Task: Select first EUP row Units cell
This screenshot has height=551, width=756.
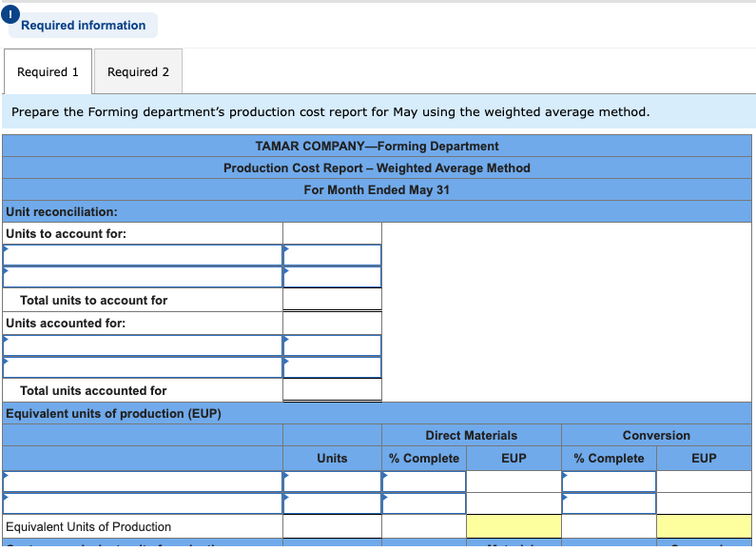Action: pos(332,482)
